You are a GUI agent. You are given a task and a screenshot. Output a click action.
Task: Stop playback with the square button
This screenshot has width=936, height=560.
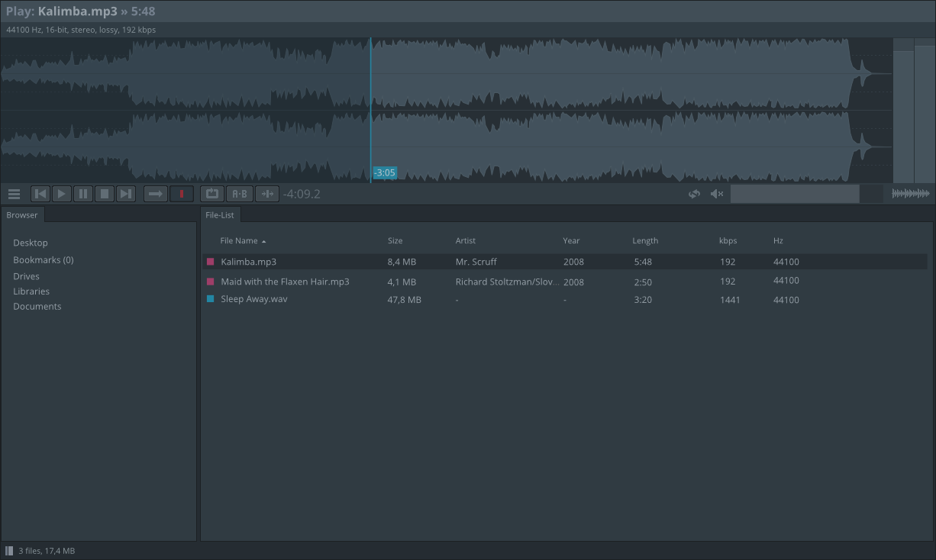(x=105, y=194)
